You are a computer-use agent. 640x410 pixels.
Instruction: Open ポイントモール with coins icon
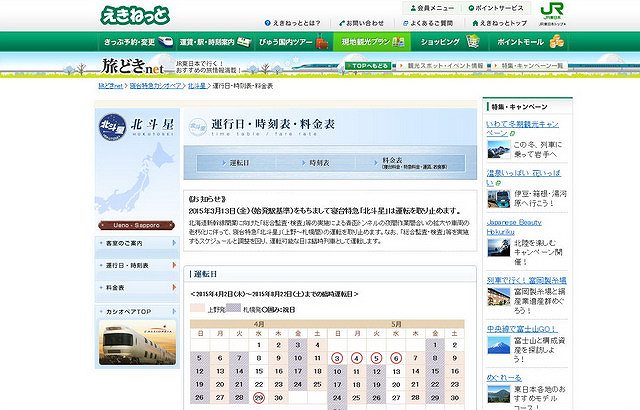tap(529, 42)
